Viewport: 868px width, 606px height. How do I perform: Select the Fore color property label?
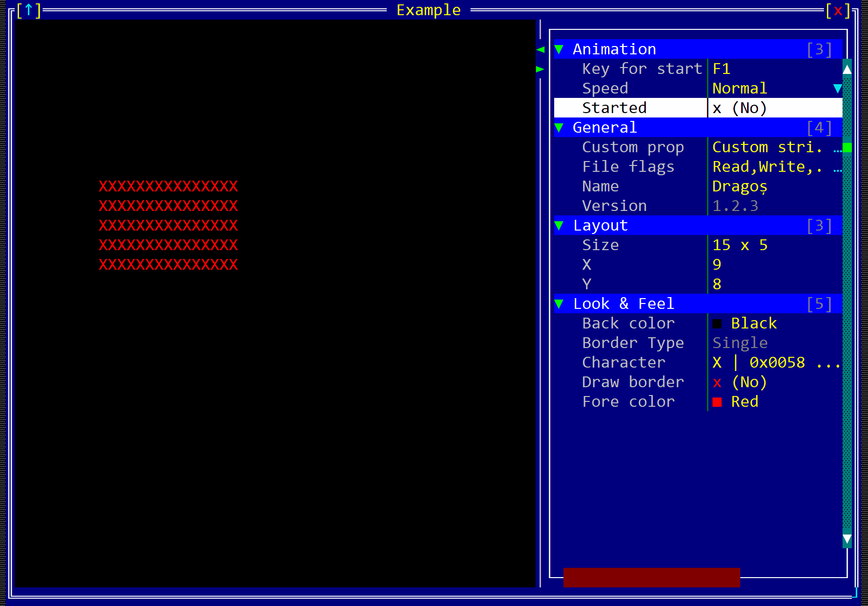coord(628,402)
